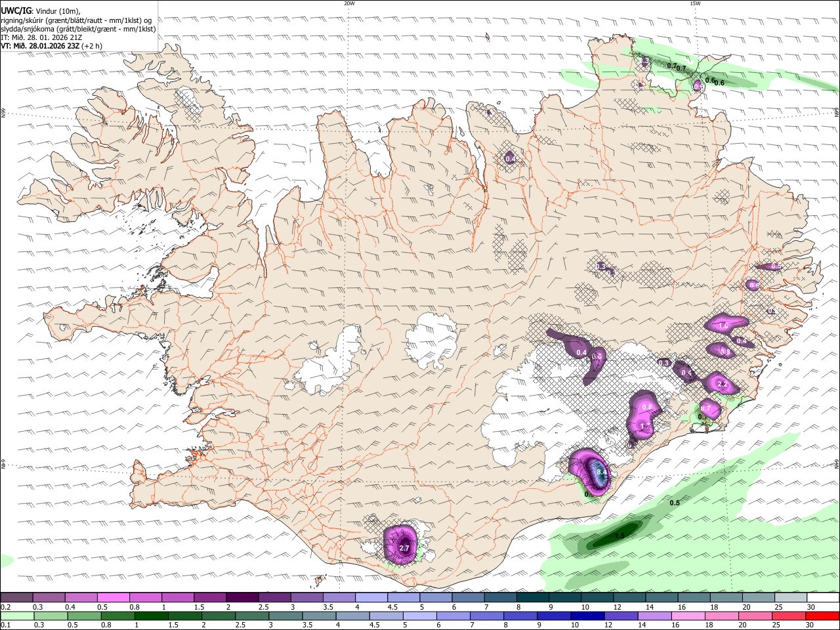Screen dimensions: 840x630
Task: Click the 8.4 snowfall maximum value
Action: (x=600, y=472)
